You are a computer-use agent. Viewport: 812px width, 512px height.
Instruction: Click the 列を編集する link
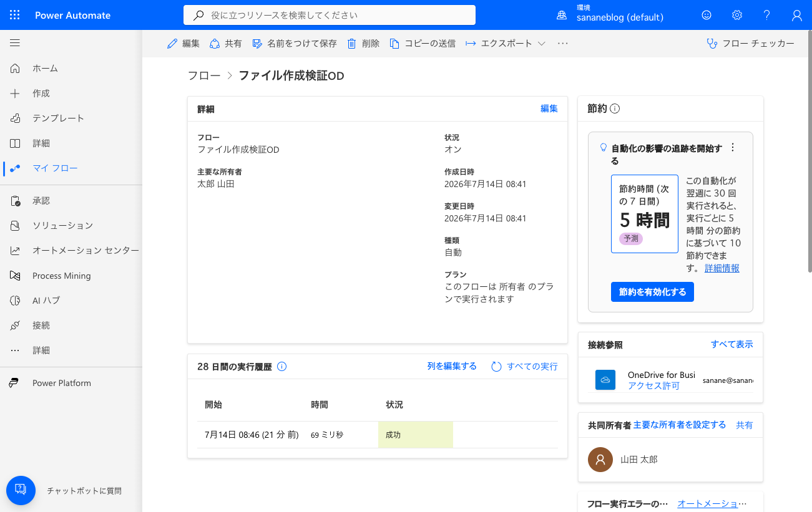452,367
